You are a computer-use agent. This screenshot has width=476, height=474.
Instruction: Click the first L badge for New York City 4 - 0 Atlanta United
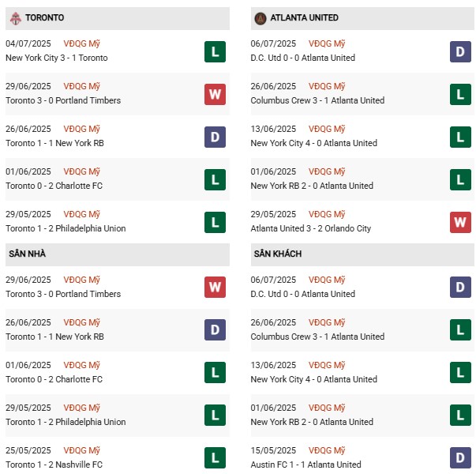460,137
